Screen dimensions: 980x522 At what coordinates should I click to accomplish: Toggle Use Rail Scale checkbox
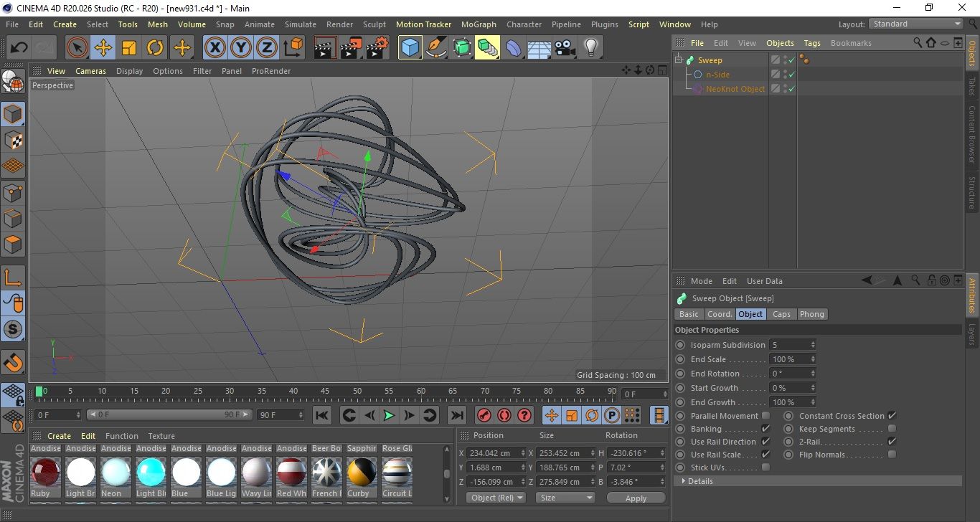[x=765, y=455]
